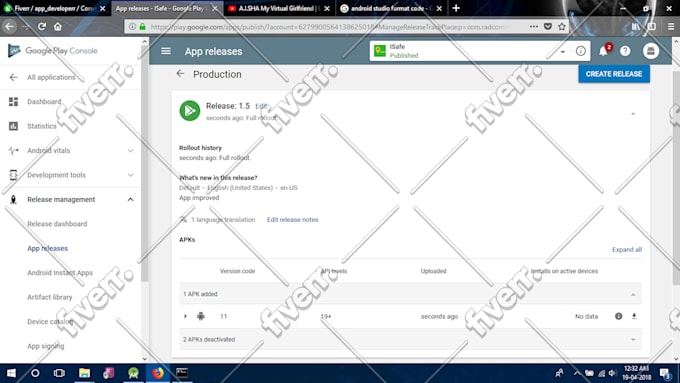Open Artifact library in the sidebar
Viewport: 680px width, 383px height.
49,297
